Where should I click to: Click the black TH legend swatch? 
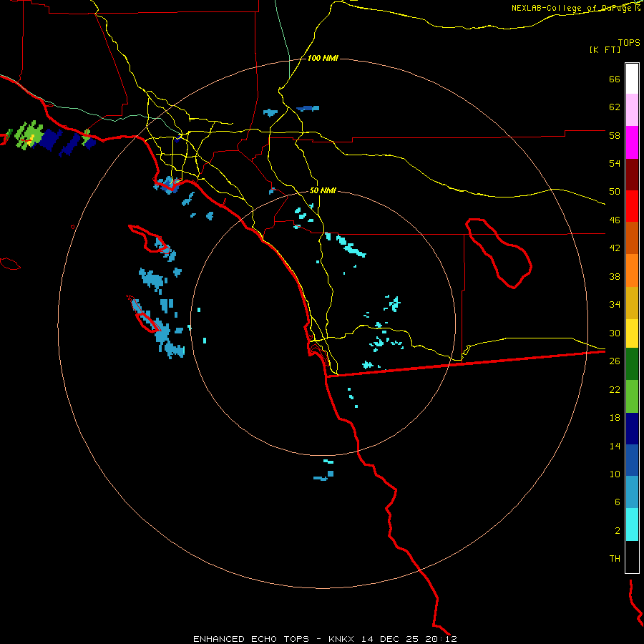[x=632, y=557]
